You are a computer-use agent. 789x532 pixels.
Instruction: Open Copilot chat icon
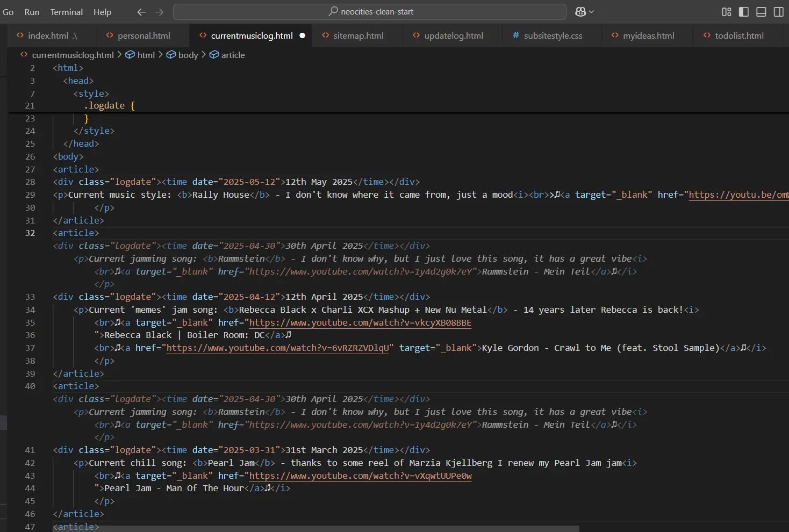point(580,12)
